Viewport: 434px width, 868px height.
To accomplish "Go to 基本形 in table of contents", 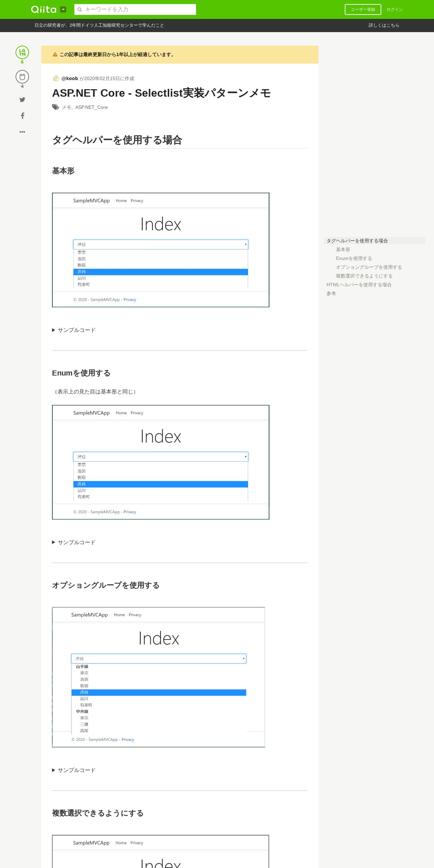I will pyautogui.click(x=343, y=249).
